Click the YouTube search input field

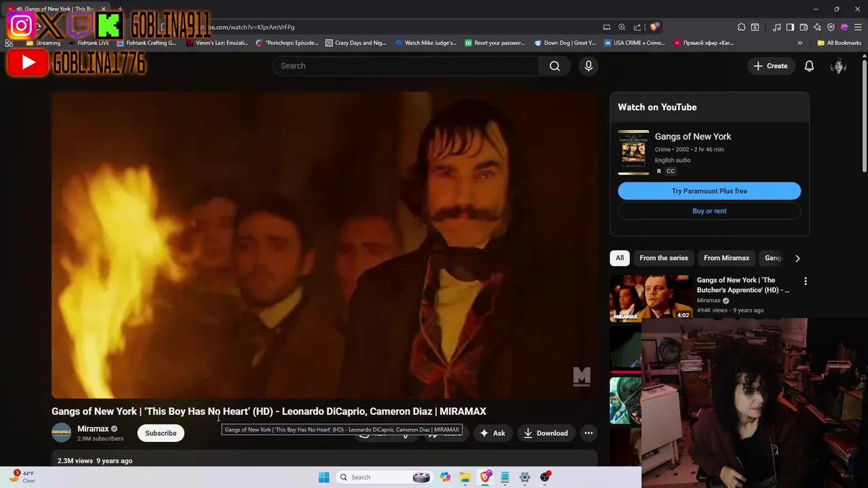pos(407,66)
